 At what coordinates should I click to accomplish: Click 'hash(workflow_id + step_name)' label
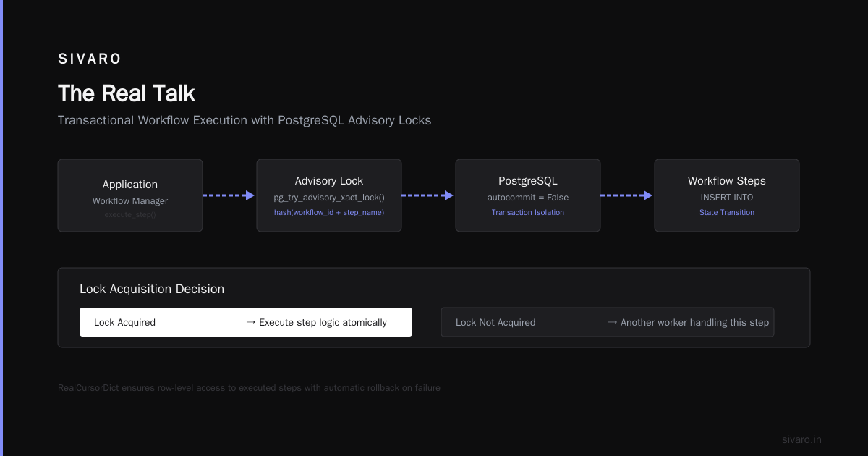point(329,212)
